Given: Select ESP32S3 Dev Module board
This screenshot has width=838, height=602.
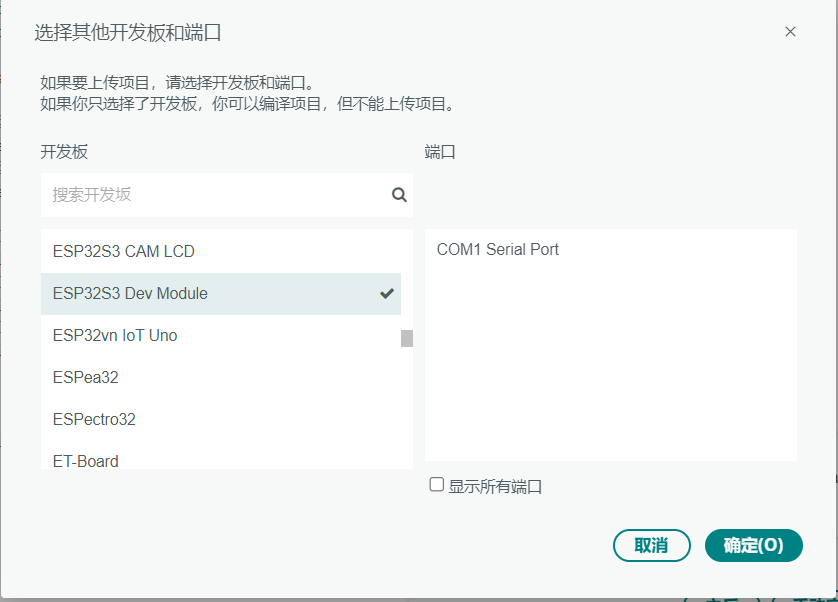Looking at the screenshot, I should point(221,294).
